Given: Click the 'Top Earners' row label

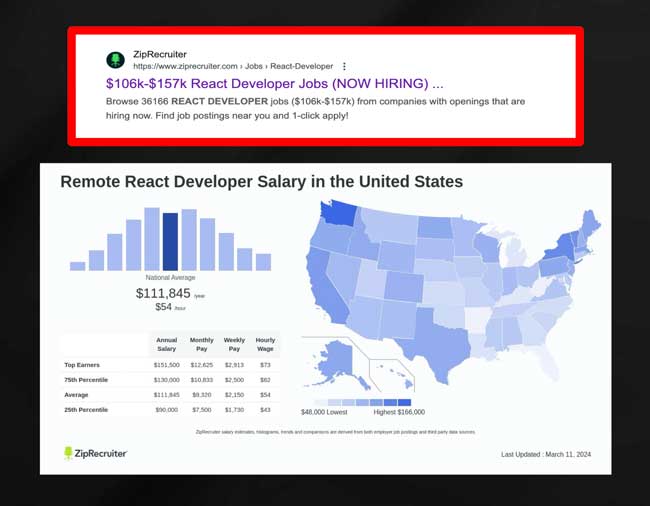Looking at the screenshot, I should [x=82, y=365].
